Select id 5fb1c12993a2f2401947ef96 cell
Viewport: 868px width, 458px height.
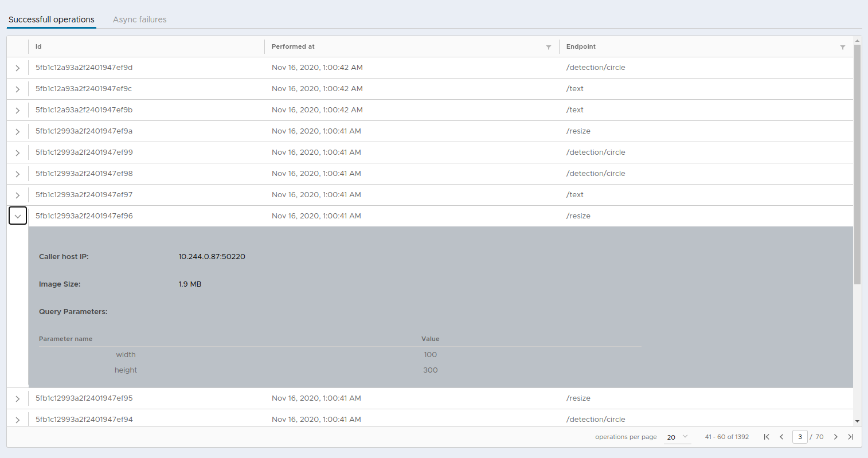pos(84,216)
